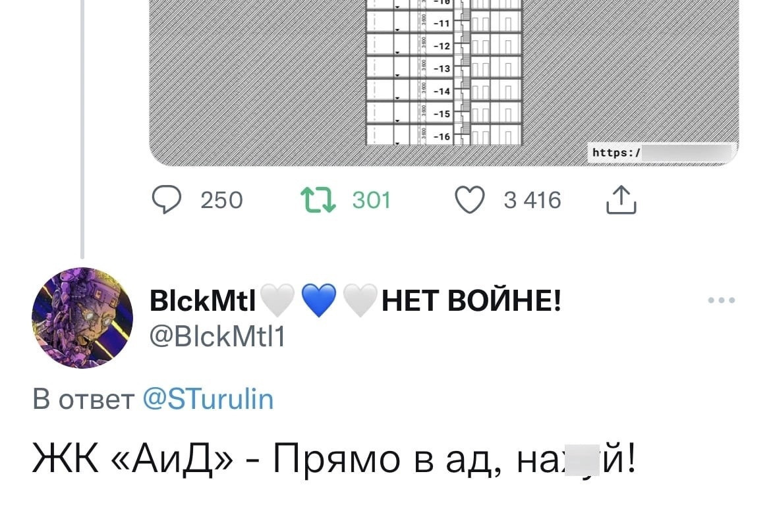
Task: Like the tweet with the heart icon
Action: click(x=469, y=200)
